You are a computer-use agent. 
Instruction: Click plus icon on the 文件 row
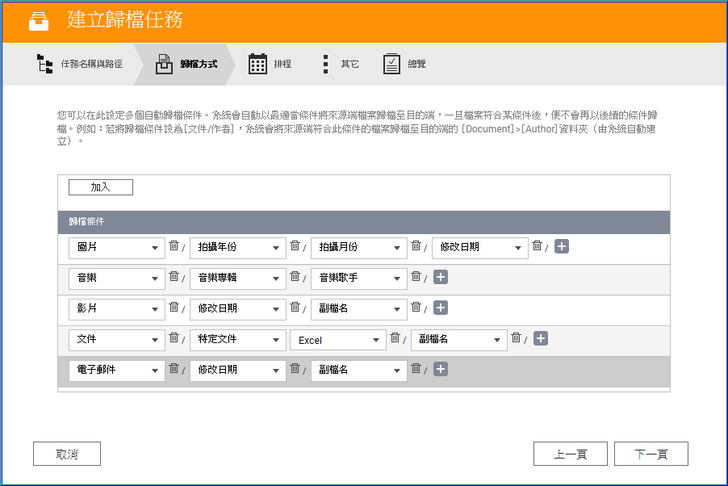coord(541,339)
